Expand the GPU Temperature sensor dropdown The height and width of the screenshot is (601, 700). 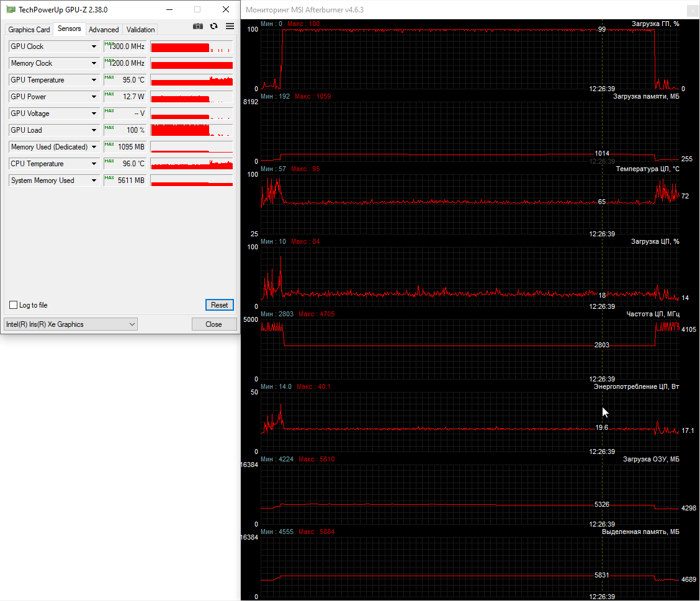[94, 80]
